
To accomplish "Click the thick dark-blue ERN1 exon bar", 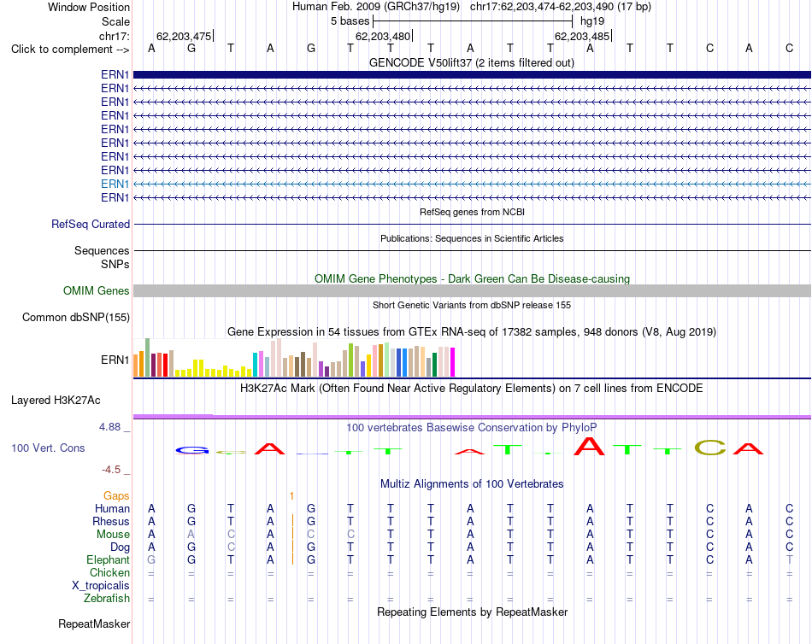I will 472,74.
